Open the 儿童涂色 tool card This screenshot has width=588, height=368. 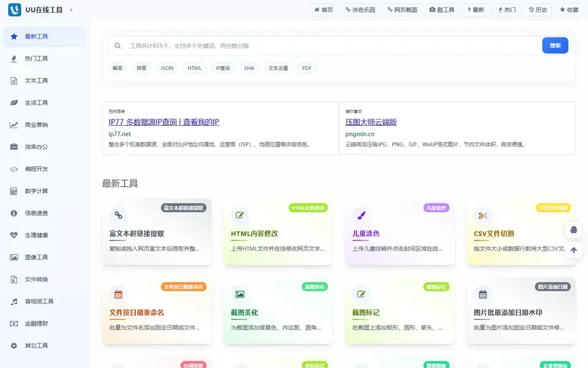[400, 232]
